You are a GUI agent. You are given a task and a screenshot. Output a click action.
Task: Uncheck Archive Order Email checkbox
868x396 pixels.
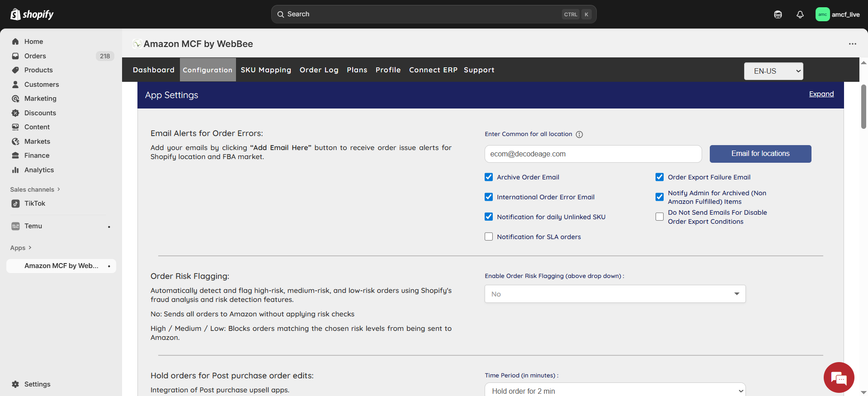point(489,177)
